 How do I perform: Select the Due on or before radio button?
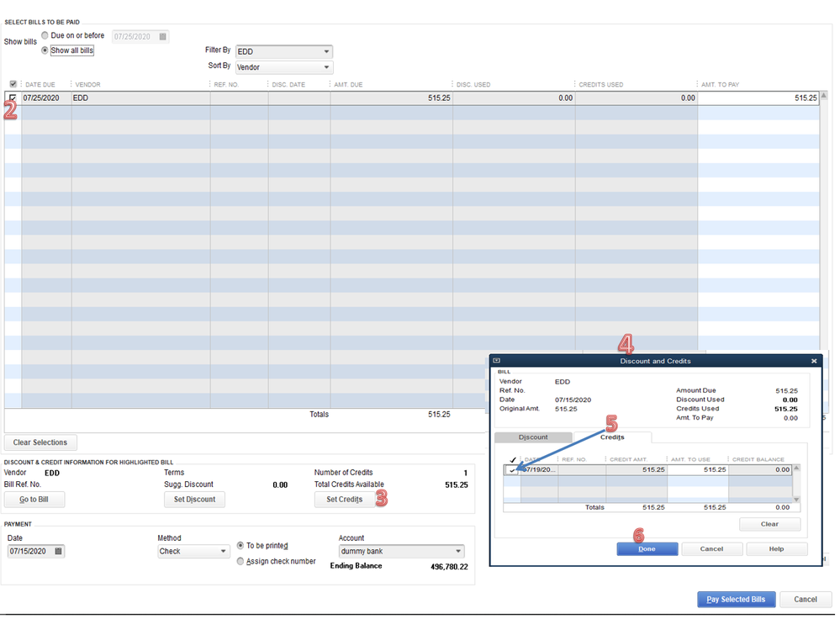[45, 35]
